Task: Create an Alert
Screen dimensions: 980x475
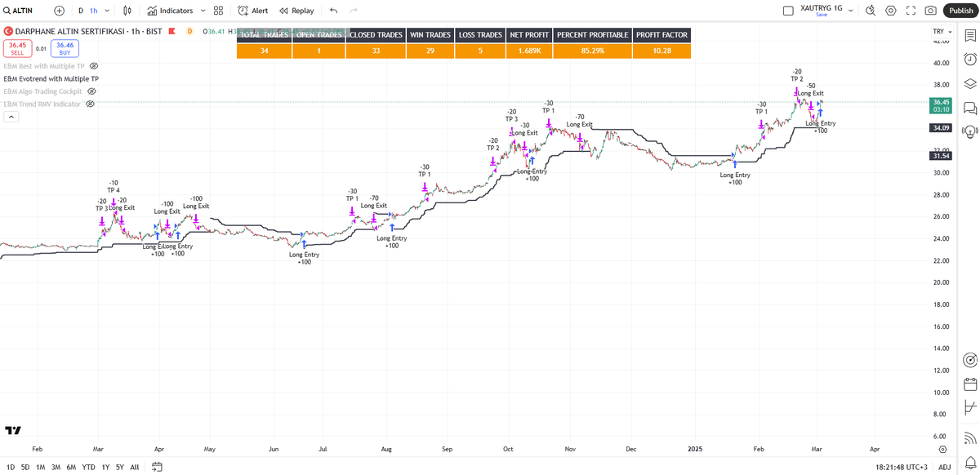Action: (x=253, y=11)
